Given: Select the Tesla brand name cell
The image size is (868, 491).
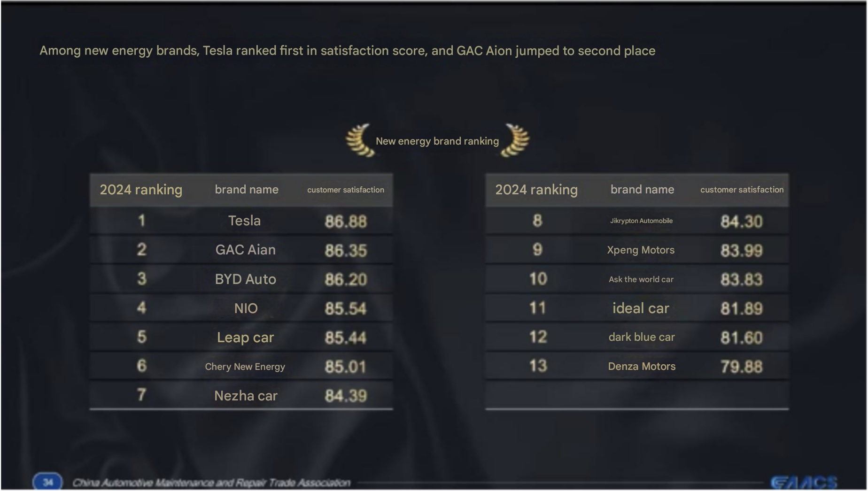Looking at the screenshot, I should 244,221.
